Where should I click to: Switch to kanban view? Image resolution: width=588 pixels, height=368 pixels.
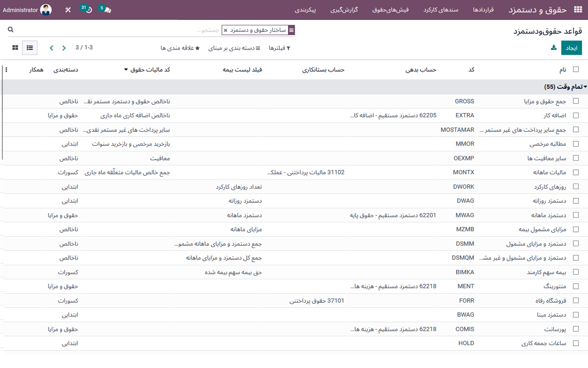pos(15,47)
